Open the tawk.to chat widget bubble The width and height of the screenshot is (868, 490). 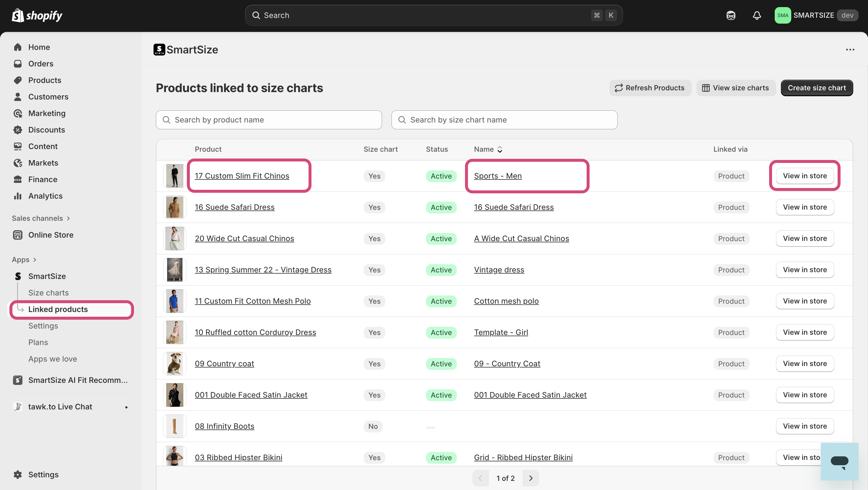839,461
